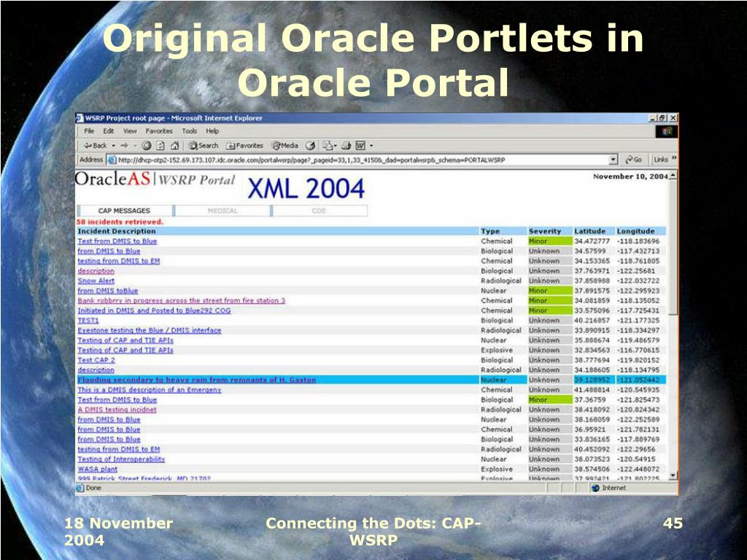Go to the Home page icon
The height and width of the screenshot is (560, 747).
[x=175, y=146]
